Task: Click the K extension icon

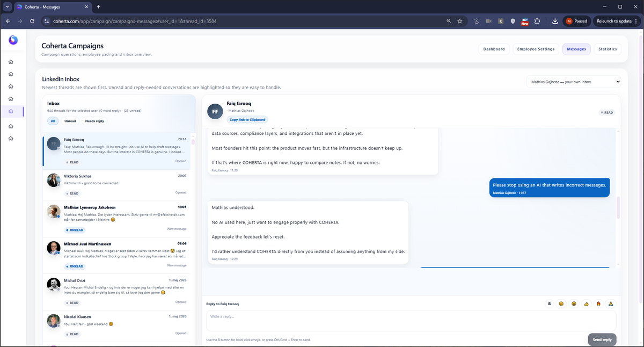Action: coord(501,21)
